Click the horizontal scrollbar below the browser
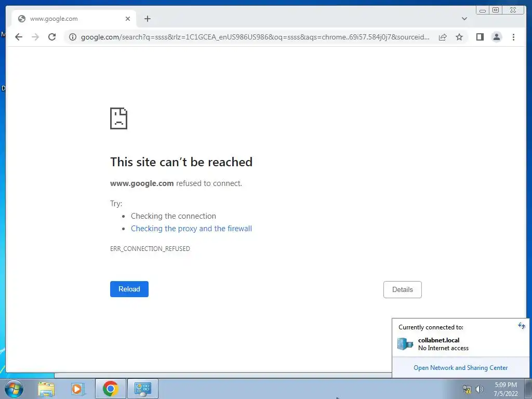 click(x=223, y=375)
